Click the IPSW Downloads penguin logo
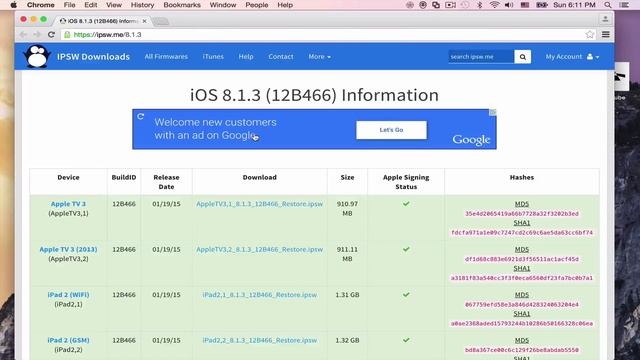This screenshot has width=640, height=360. click(x=37, y=56)
